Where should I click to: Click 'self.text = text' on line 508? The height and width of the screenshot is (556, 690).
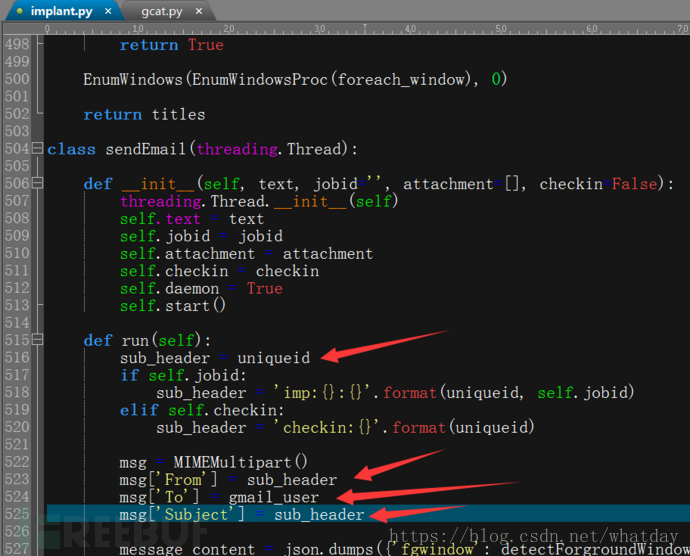click(x=192, y=219)
